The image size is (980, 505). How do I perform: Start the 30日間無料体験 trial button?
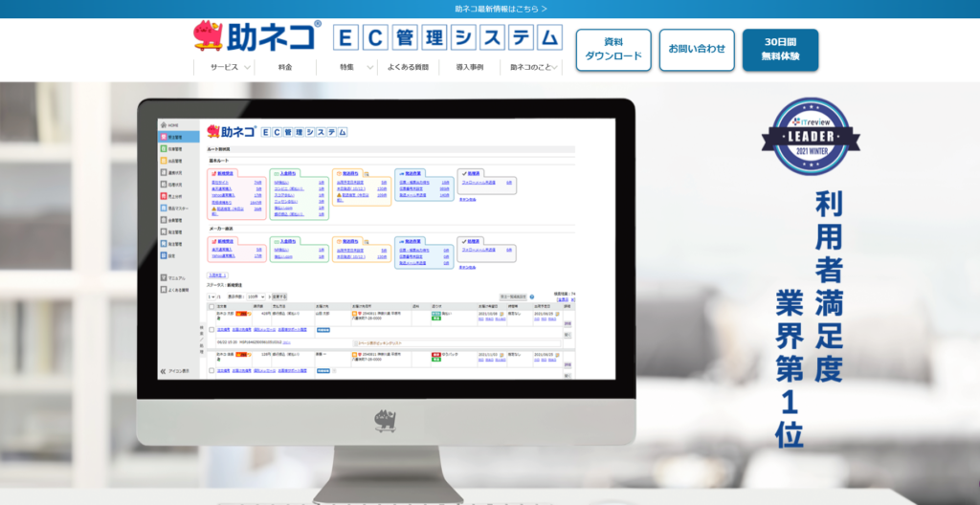(780, 50)
